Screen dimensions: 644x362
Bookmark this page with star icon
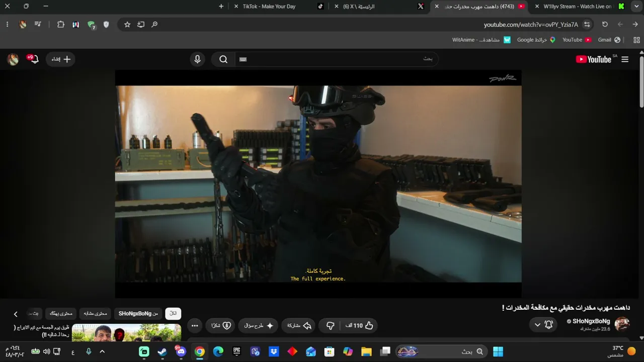click(127, 24)
